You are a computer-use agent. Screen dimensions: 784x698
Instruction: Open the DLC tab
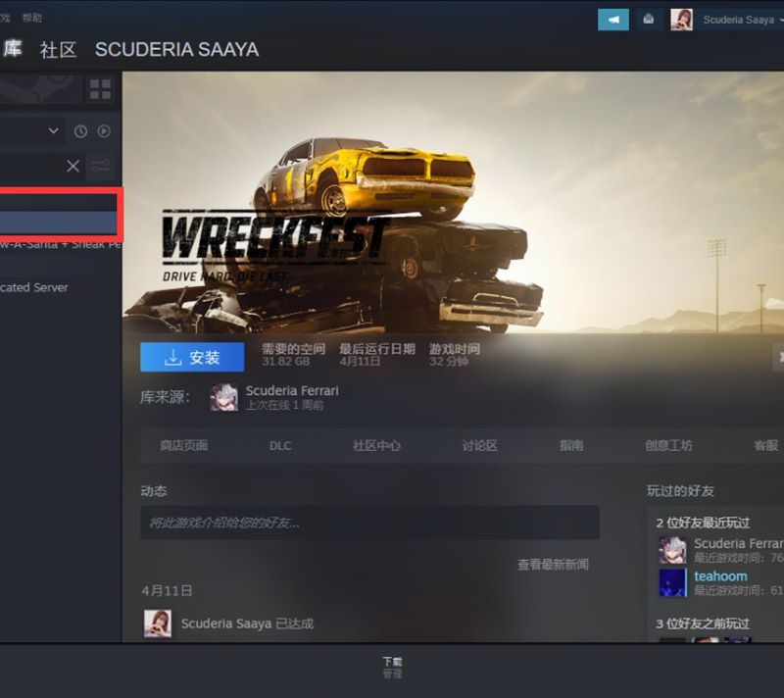click(x=280, y=445)
